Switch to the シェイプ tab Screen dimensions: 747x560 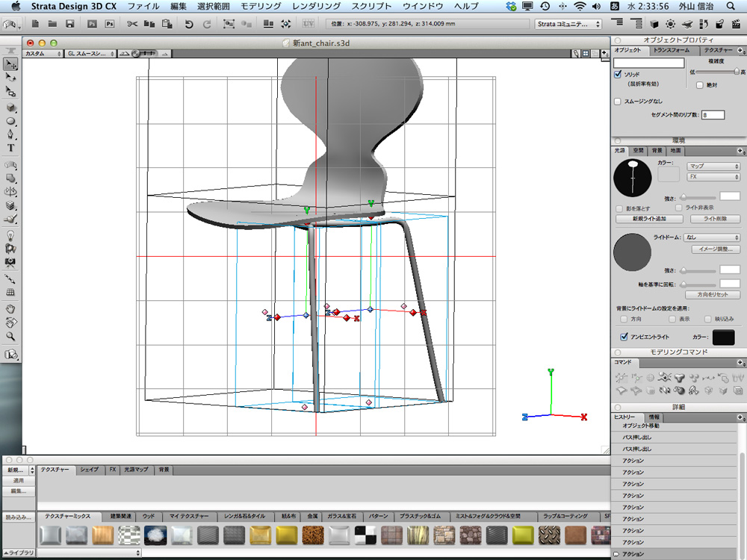click(89, 470)
